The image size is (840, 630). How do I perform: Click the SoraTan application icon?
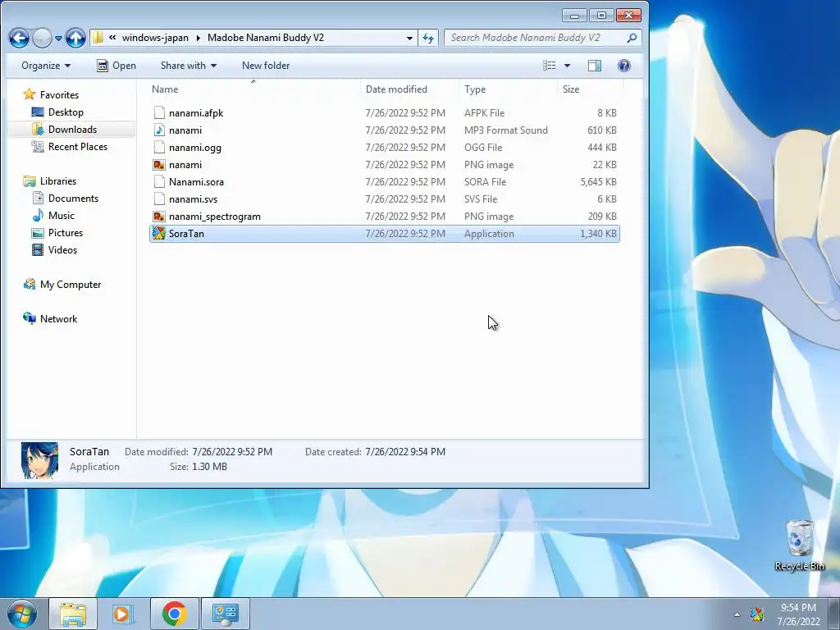click(159, 233)
